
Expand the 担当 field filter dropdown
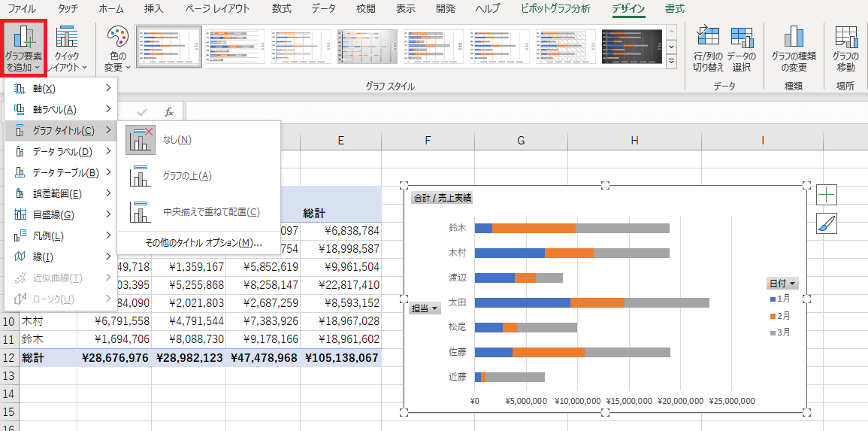tap(425, 308)
